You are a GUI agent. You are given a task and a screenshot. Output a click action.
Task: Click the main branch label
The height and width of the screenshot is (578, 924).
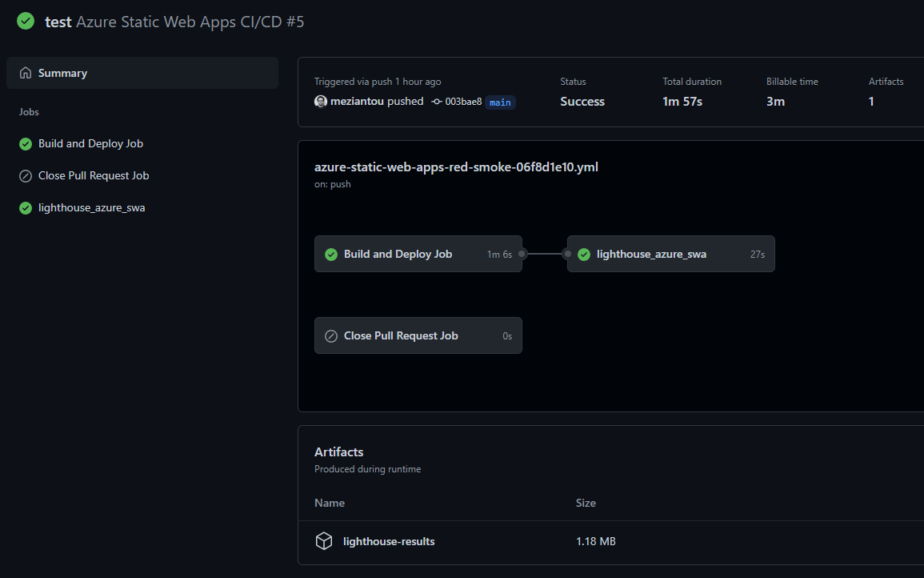tap(500, 102)
